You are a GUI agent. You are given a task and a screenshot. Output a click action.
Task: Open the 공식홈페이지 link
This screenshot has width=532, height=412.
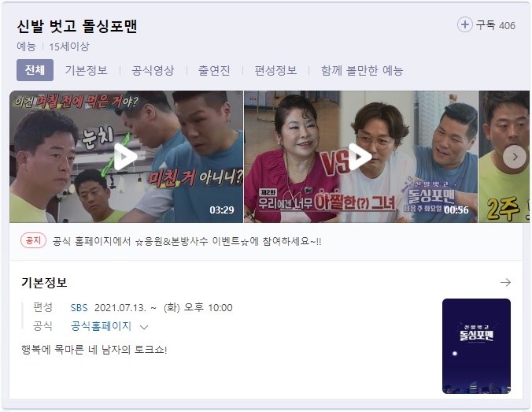tap(101, 326)
